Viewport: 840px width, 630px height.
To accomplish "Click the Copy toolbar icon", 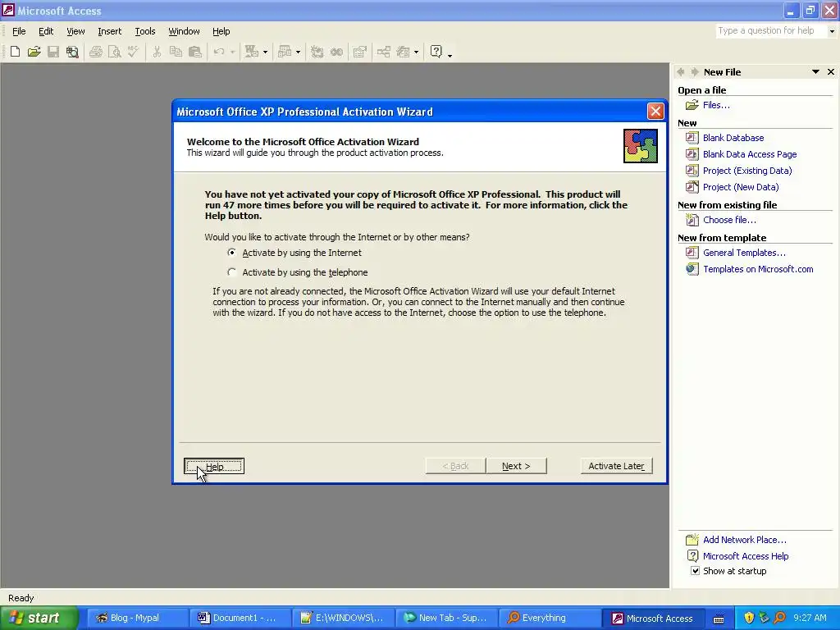I will [176, 52].
